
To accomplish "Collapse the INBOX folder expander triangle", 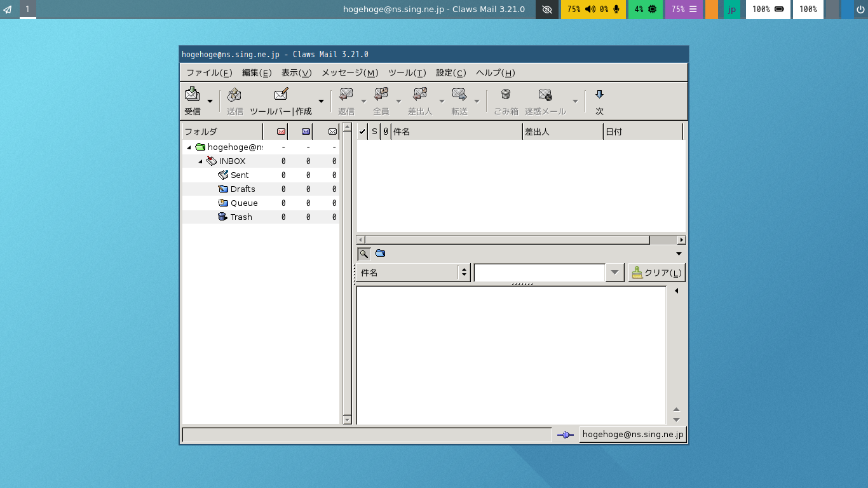I will [x=200, y=161].
